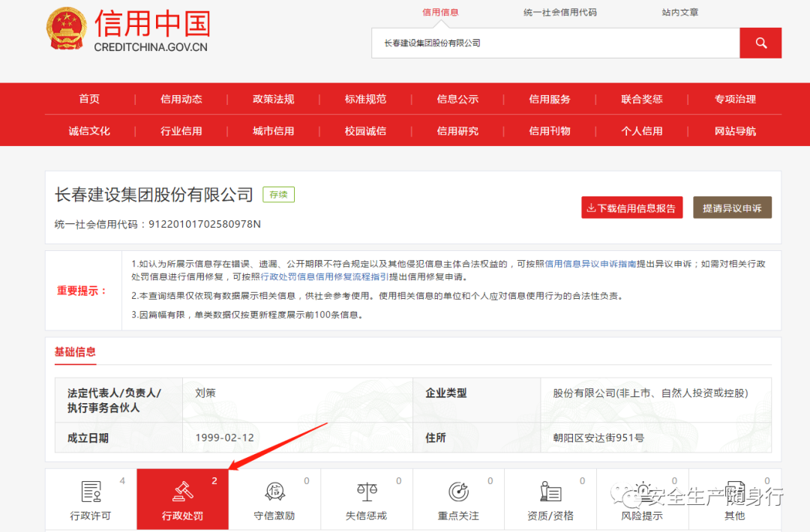
Task: Open 标准规范 navigation item
Action: pyautogui.click(x=365, y=99)
